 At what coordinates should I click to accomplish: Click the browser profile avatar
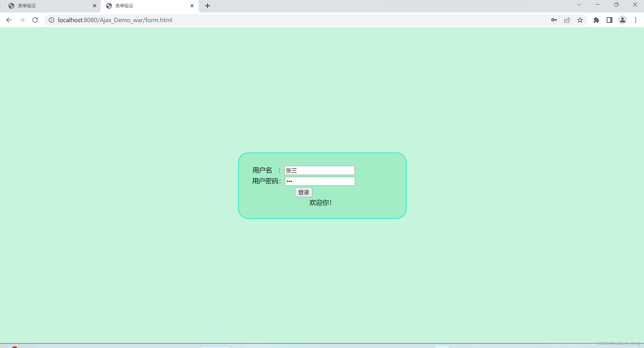(x=622, y=20)
